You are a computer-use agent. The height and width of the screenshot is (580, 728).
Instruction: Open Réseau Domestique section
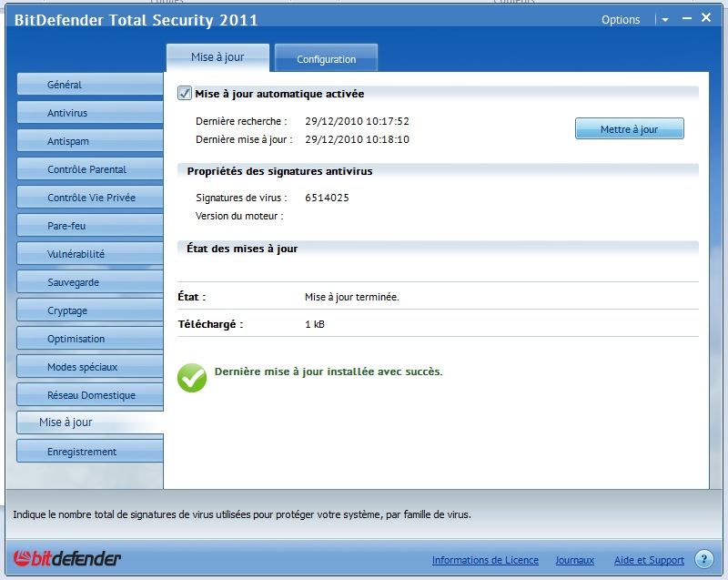[x=90, y=395]
